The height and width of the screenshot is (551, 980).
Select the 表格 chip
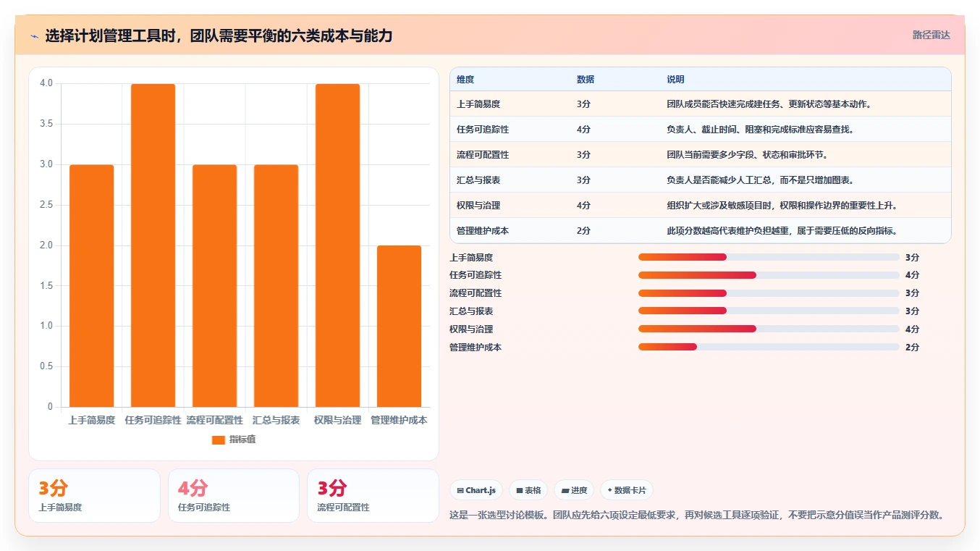528,490
